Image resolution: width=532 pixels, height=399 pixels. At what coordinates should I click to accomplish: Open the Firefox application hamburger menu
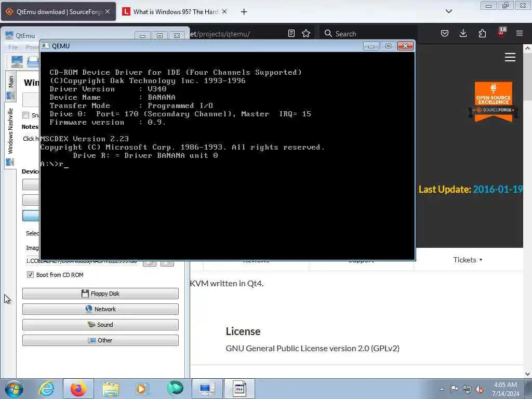click(x=520, y=33)
